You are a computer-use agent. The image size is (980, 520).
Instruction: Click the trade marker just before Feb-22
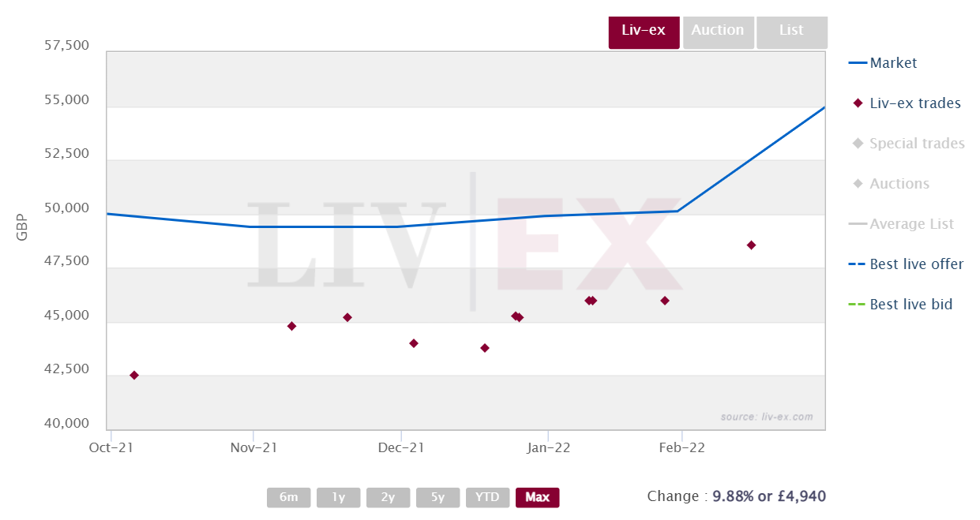click(x=665, y=301)
